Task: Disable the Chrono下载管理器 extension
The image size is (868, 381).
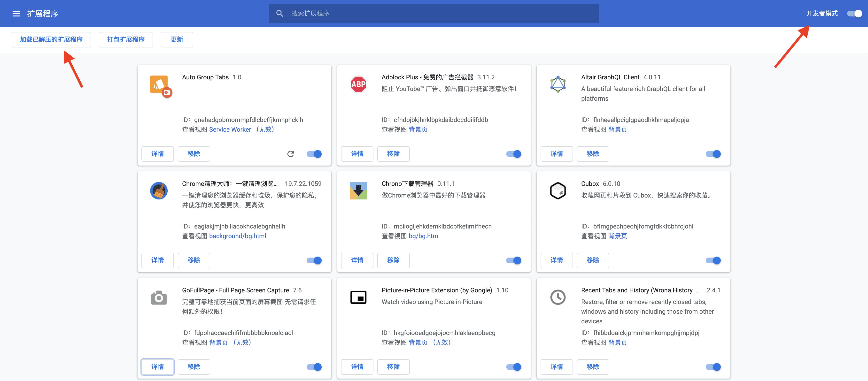Action: point(513,260)
